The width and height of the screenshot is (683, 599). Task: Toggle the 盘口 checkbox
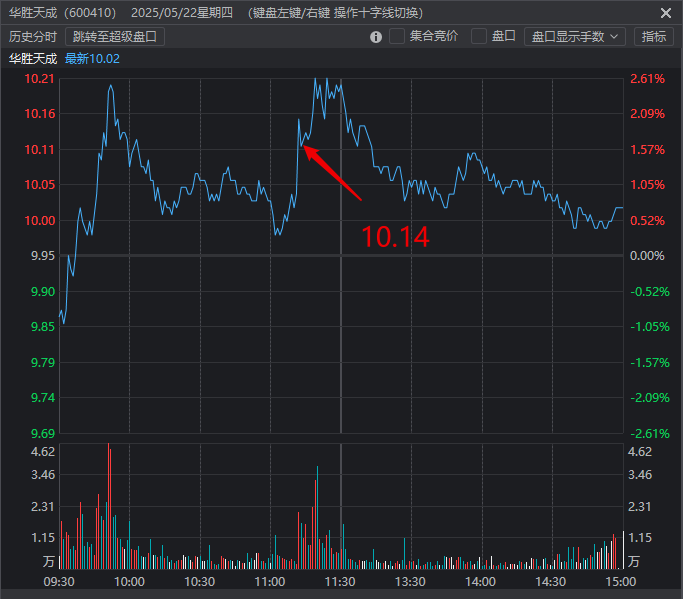(479, 36)
